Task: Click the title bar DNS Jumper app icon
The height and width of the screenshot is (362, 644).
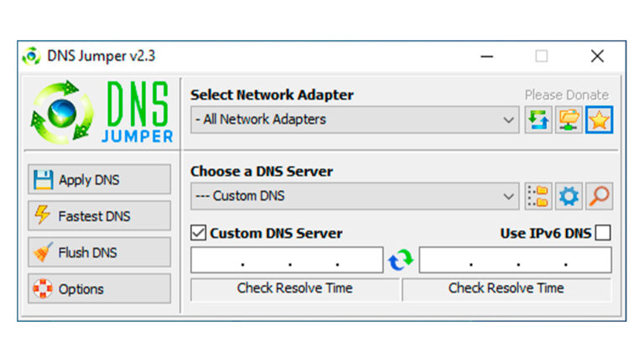Action: coord(32,56)
